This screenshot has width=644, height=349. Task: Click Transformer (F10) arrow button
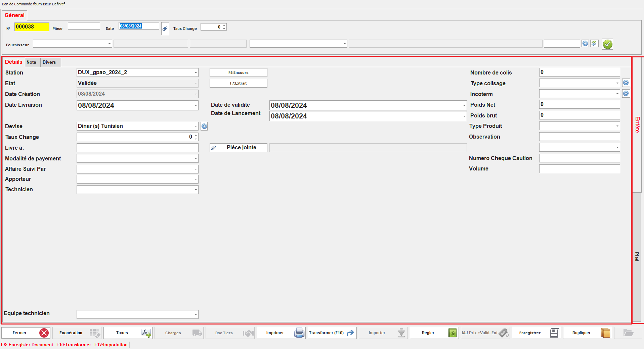(332, 333)
